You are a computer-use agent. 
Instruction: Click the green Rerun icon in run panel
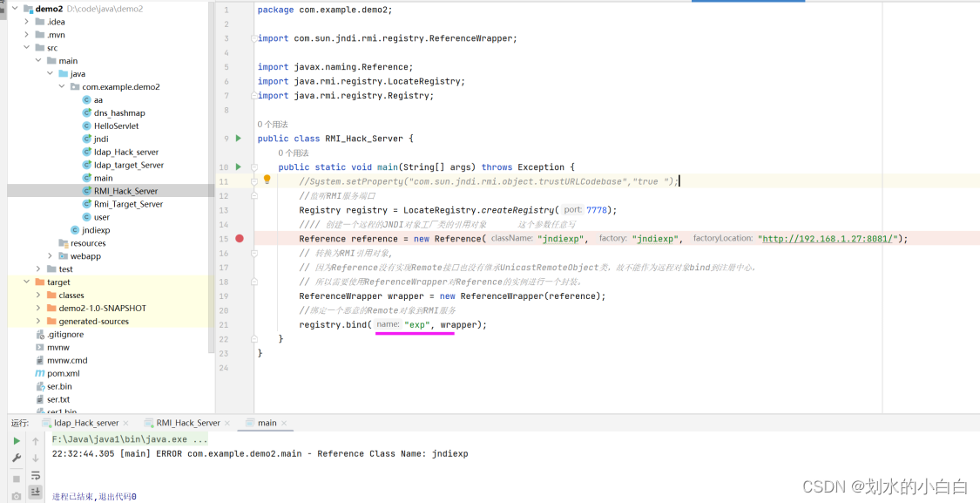click(x=17, y=441)
